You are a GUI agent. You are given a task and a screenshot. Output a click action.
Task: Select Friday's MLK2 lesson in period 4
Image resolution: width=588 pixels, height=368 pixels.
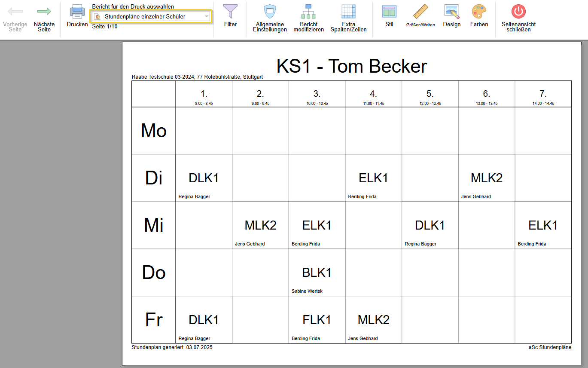[373, 320]
